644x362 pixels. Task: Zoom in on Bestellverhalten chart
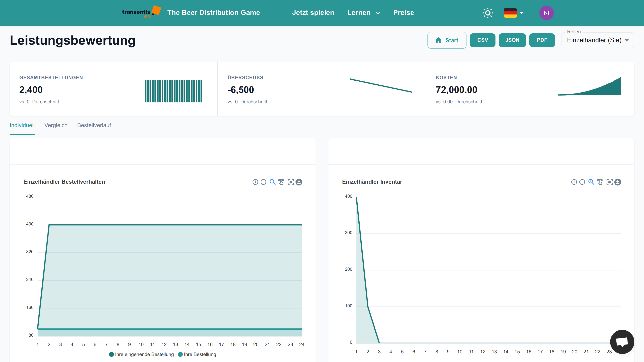[255, 182]
